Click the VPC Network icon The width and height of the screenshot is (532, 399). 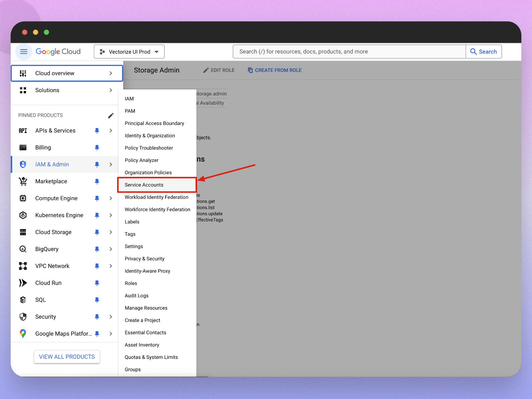click(x=23, y=266)
